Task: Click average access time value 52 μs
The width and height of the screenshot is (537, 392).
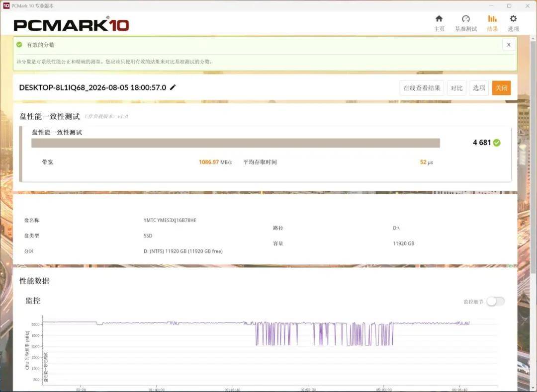Action: pyautogui.click(x=427, y=162)
